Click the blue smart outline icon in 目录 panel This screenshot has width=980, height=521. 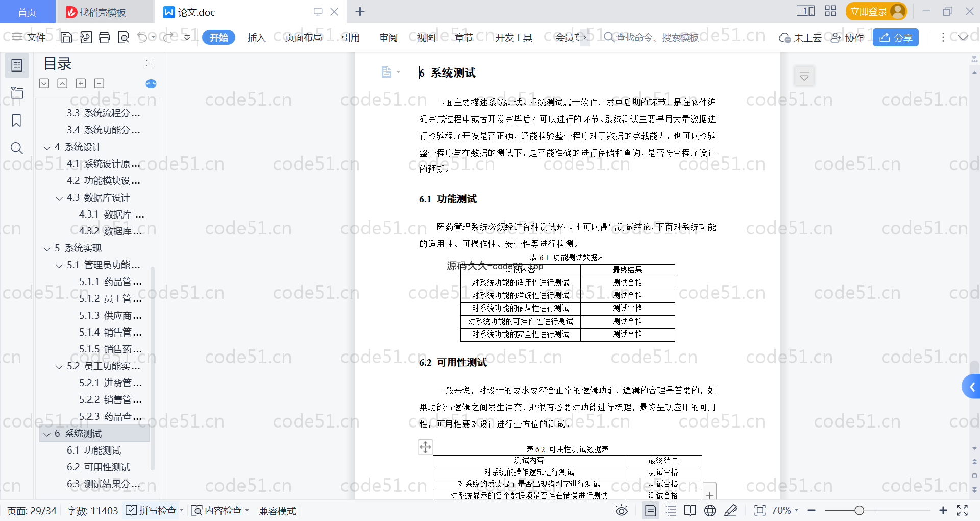tap(151, 84)
